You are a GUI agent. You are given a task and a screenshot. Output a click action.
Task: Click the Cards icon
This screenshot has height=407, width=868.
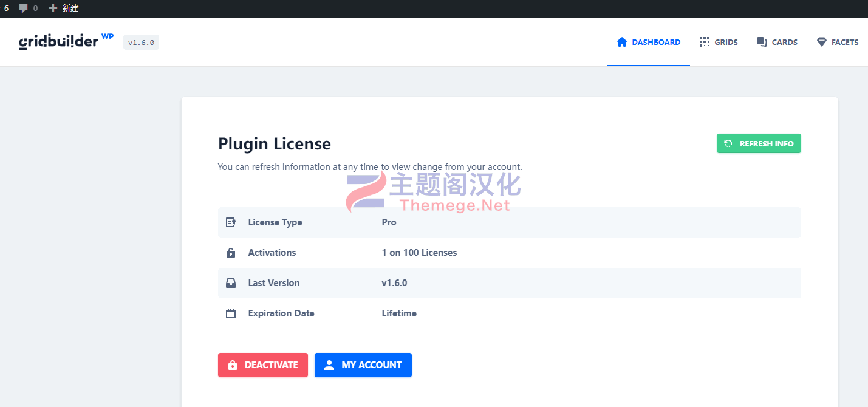pyautogui.click(x=762, y=42)
